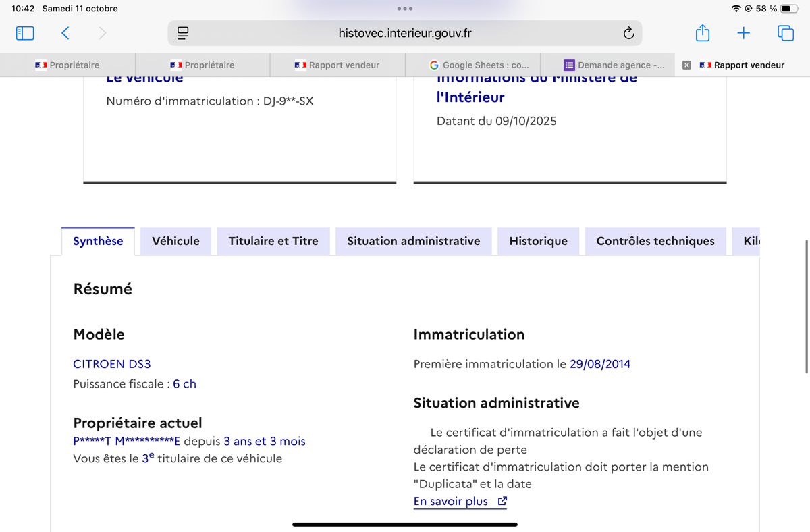Tap the 10:42 clock in status bar
Screen dimensions: 810x532
point(23,9)
